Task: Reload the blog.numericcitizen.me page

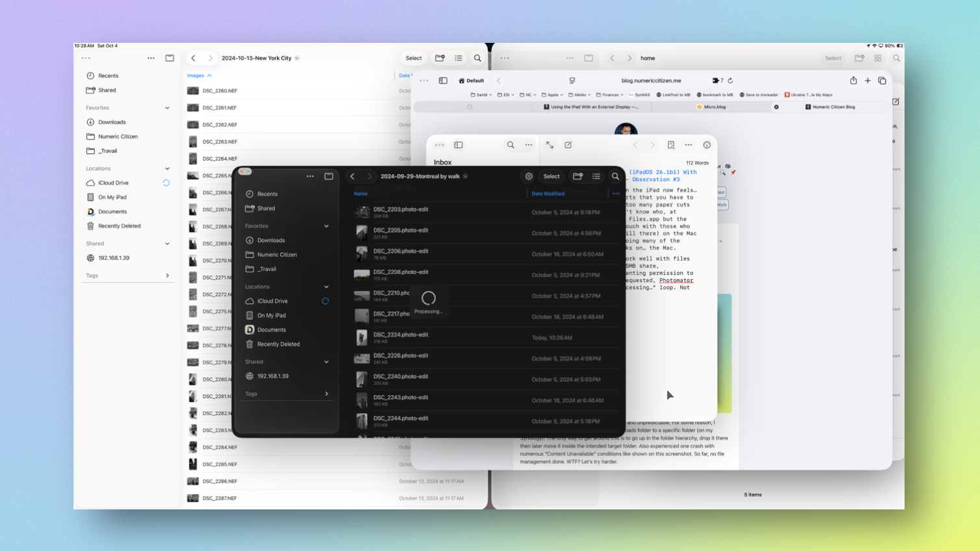Action: click(730, 81)
